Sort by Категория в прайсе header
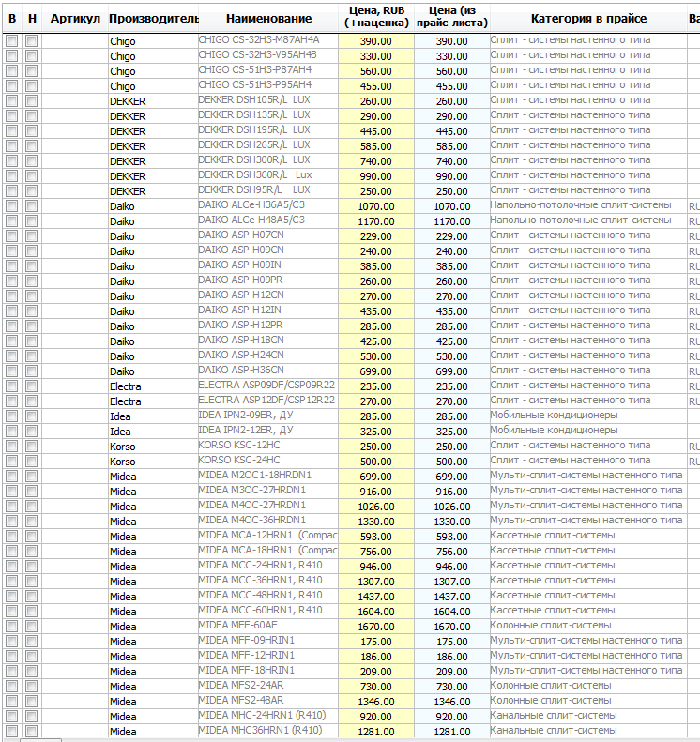The image size is (700, 742). point(588,18)
